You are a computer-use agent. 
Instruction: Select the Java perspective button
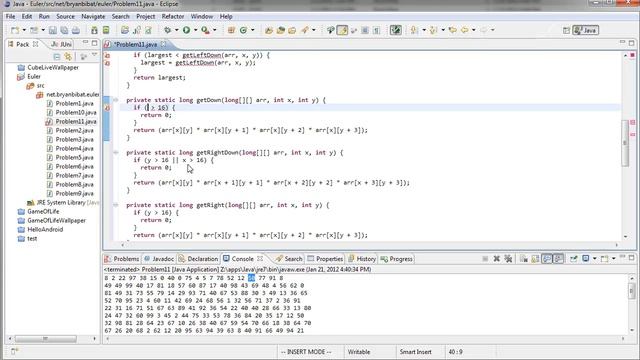585,30
